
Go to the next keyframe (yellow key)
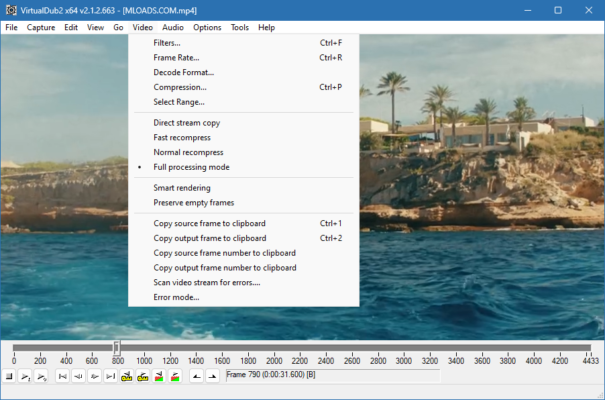pyautogui.click(x=143, y=376)
